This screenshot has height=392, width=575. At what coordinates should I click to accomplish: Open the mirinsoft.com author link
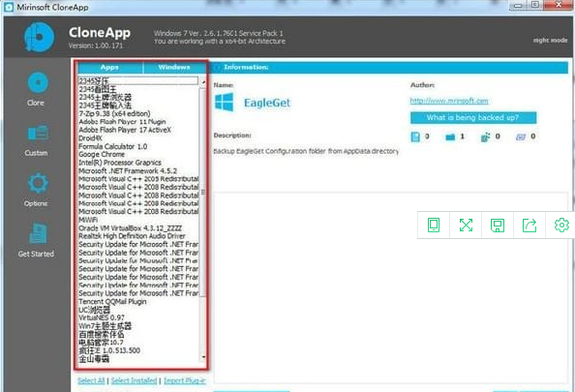pyautogui.click(x=449, y=101)
